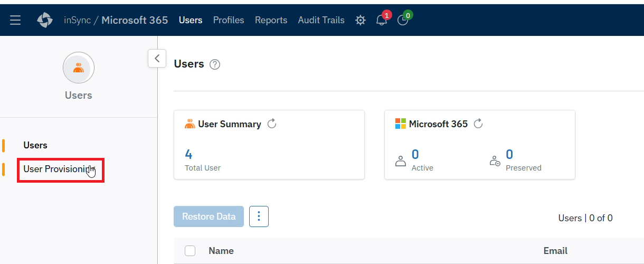Viewport: 644px width, 264px height.
Task: Click the orange User Summary people icon
Action: click(x=190, y=124)
